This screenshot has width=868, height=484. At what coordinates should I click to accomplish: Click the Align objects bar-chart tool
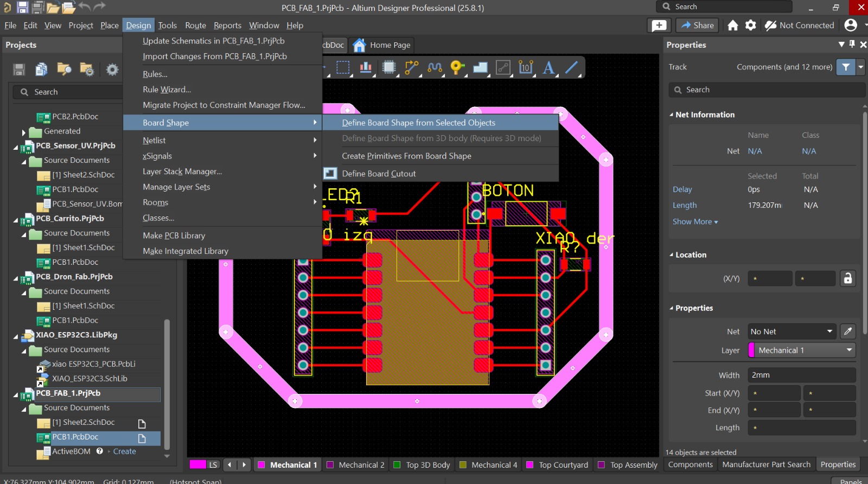(366, 67)
